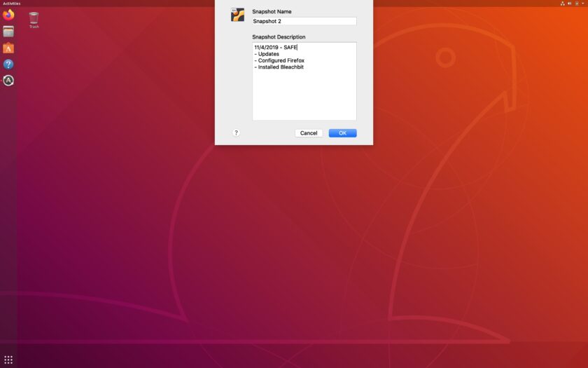The height and width of the screenshot is (368, 588).
Task: Confirm snapshot with the OK button
Action: (x=343, y=133)
